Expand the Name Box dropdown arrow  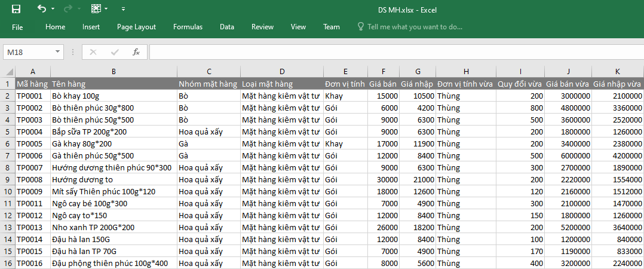[x=57, y=52]
